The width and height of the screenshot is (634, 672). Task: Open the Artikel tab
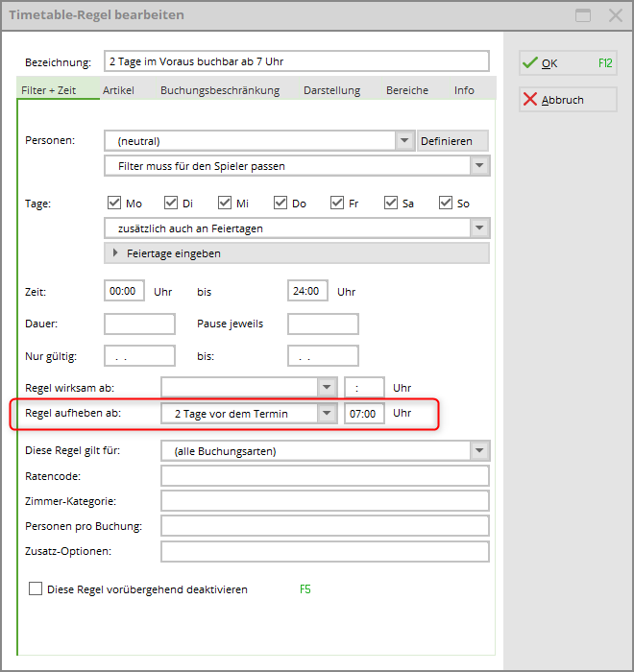(x=118, y=90)
